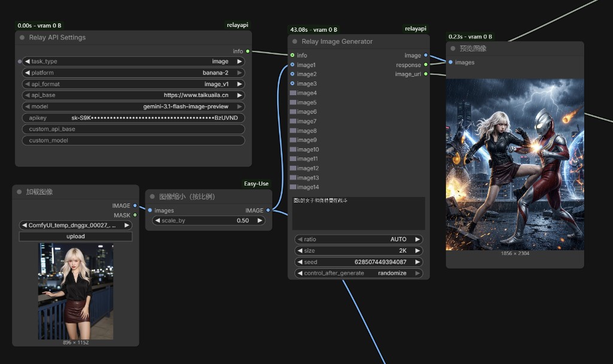Open the model selector showing gemini-3.1-flash-image-preview

[x=133, y=107]
